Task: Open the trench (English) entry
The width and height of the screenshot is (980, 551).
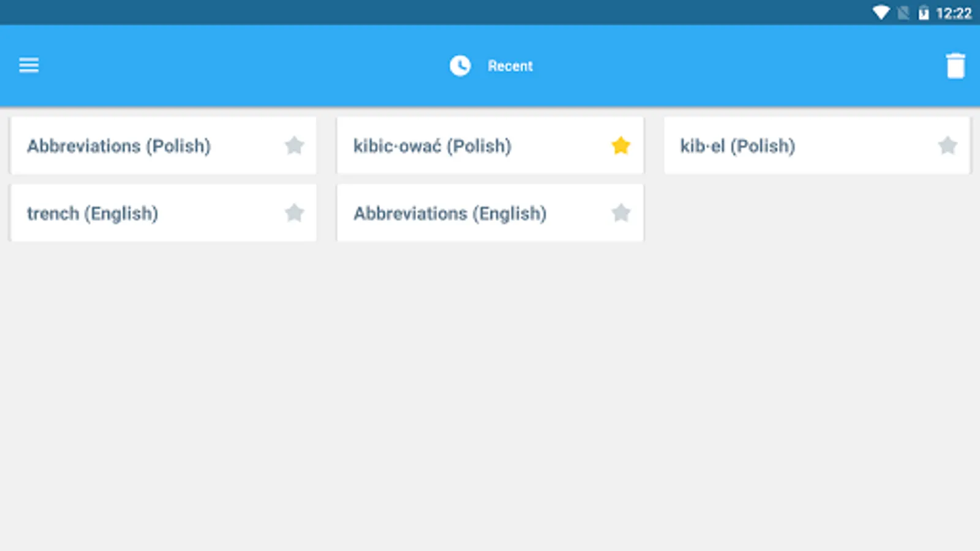Action: [x=92, y=213]
